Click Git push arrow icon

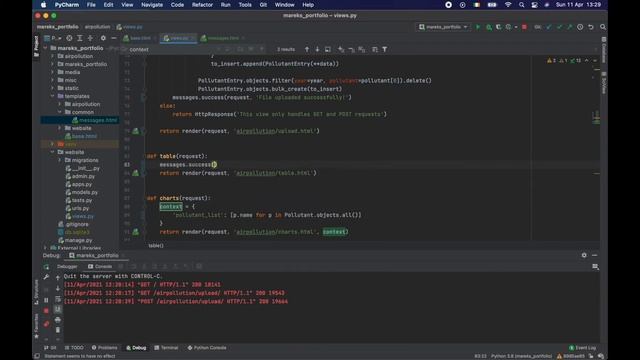point(569,27)
